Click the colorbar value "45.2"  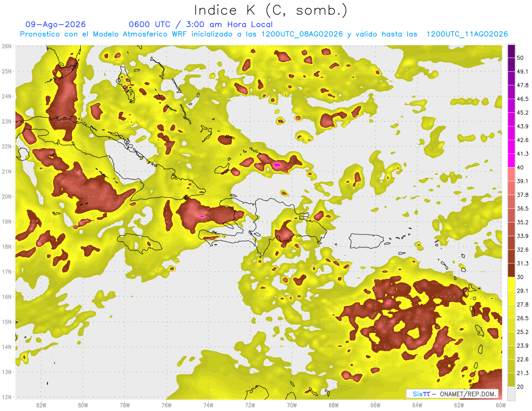click(x=523, y=113)
